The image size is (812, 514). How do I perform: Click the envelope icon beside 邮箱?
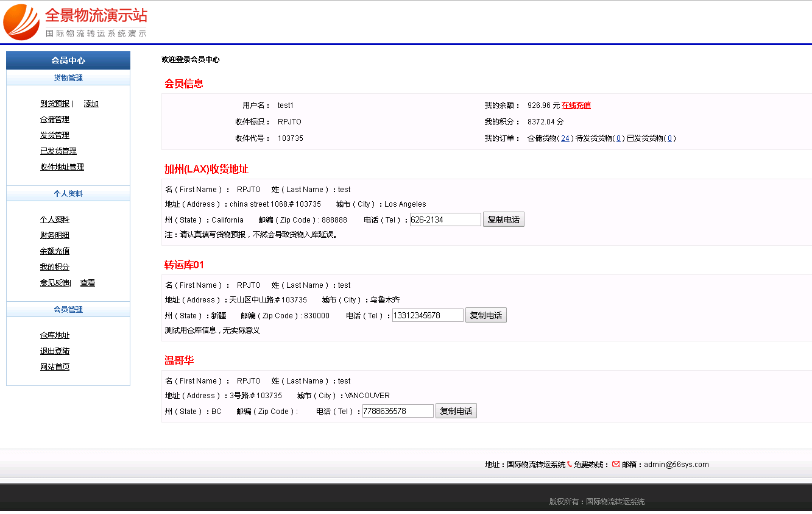tap(617, 464)
